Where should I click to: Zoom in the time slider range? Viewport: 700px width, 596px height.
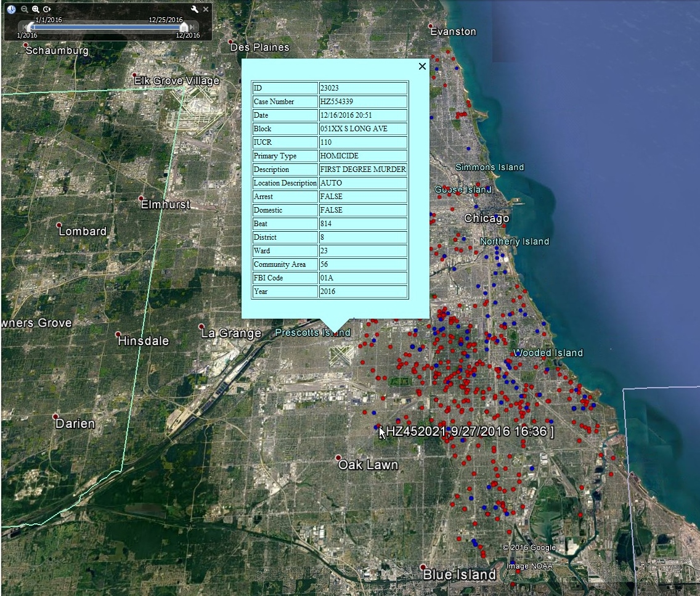point(36,9)
